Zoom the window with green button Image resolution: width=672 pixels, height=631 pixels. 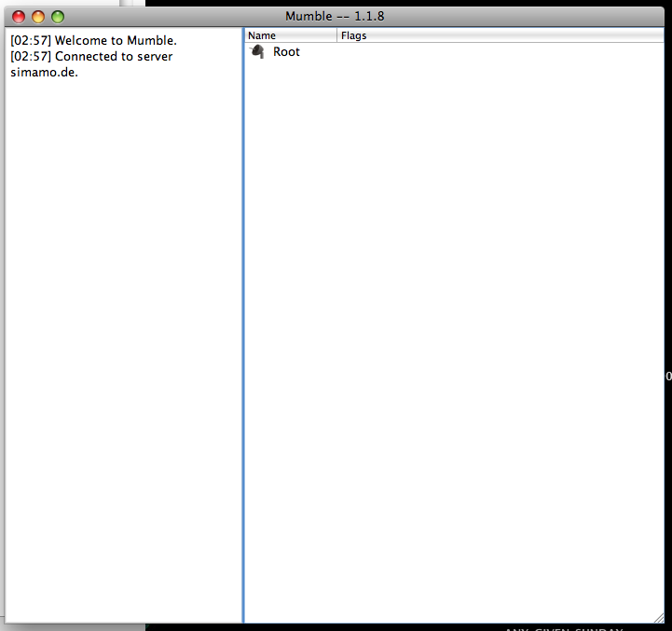(x=58, y=17)
